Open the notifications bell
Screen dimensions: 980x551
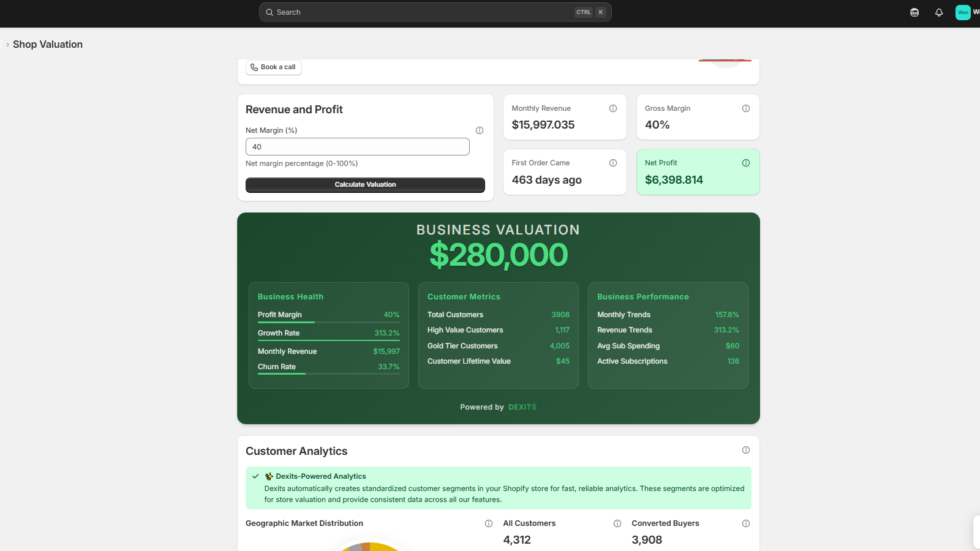pos(939,12)
